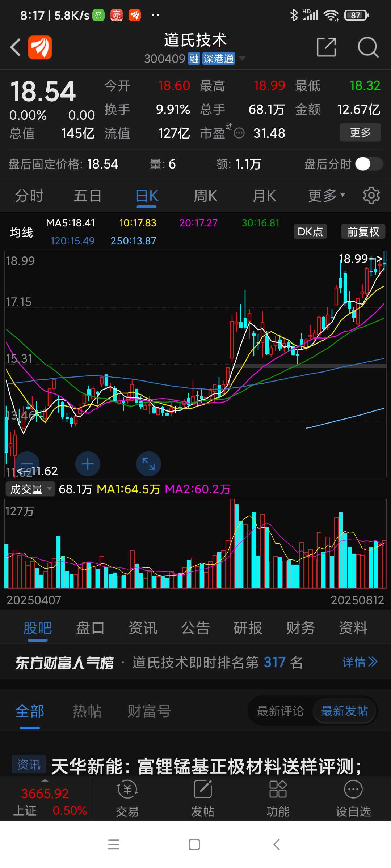391x868 pixels.
Task: Switch to 月K chart tab
Action: click(x=264, y=196)
